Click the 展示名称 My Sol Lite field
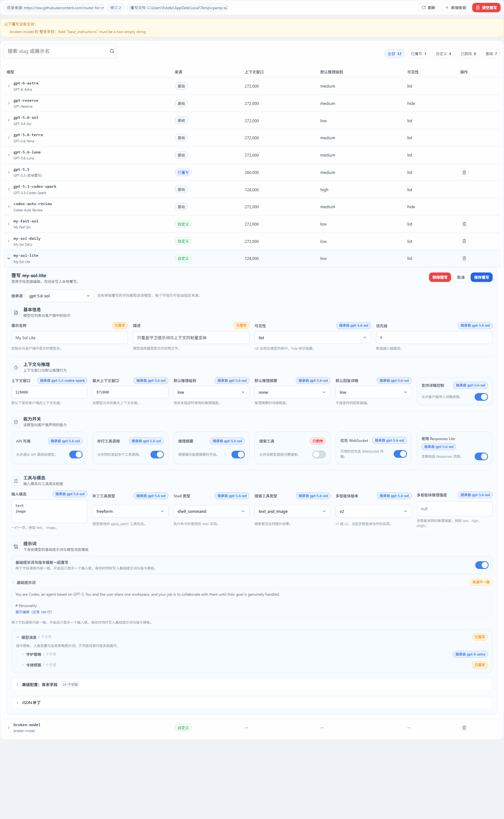The width and height of the screenshot is (504, 819). [x=70, y=337]
